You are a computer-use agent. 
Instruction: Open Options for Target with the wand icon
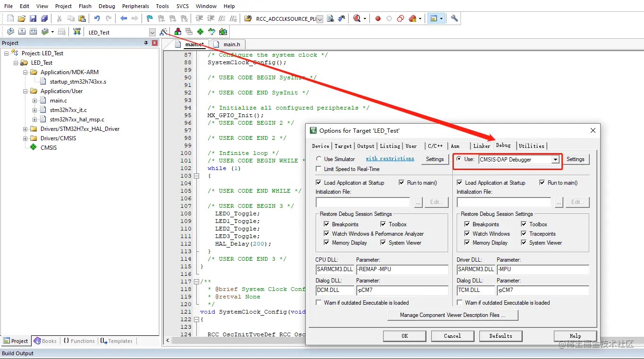coord(163,32)
